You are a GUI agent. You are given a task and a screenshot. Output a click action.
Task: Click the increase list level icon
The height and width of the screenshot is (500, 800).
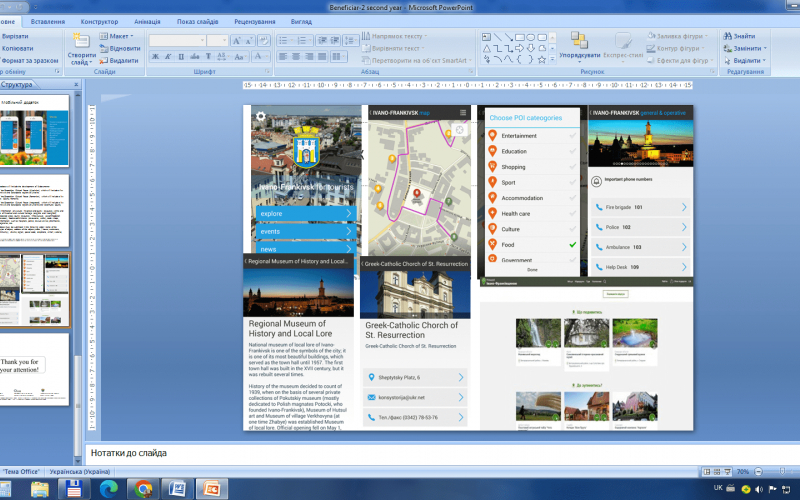coord(335,41)
